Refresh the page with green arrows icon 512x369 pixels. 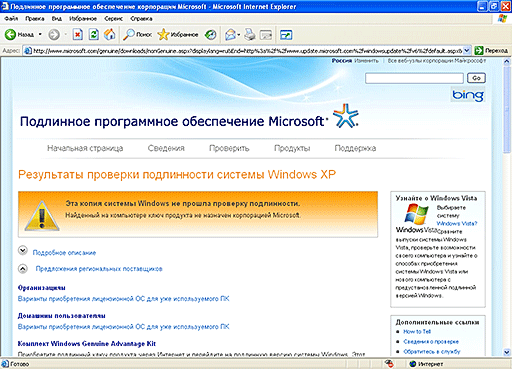[x=94, y=34]
